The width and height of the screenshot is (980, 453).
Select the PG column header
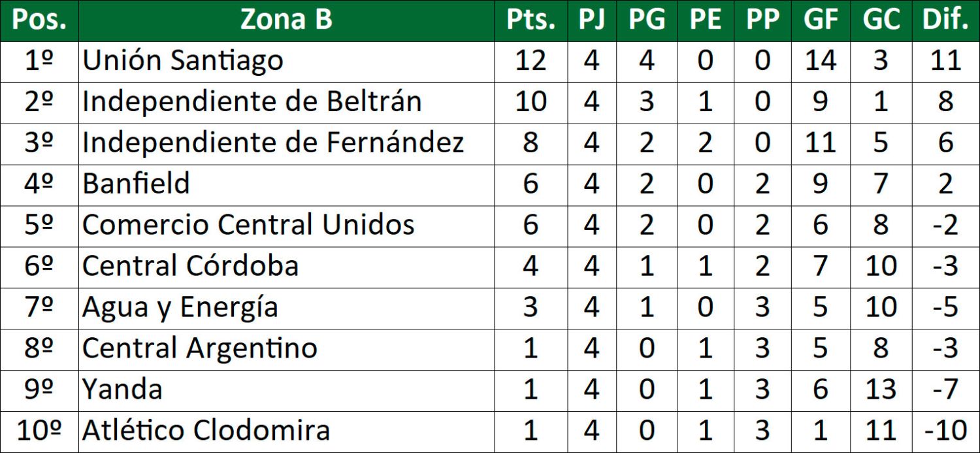(x=646, y=20)
